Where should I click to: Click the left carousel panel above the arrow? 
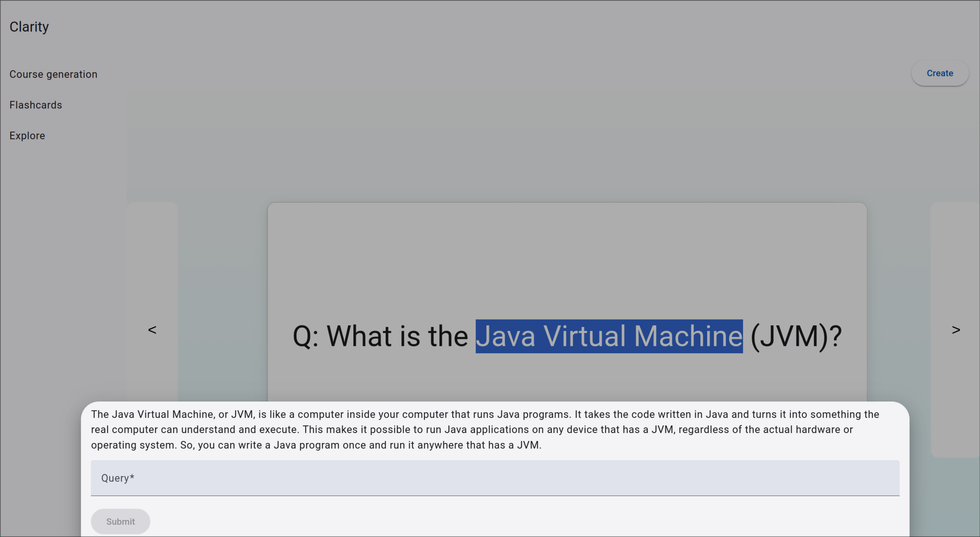[x=152, y=259]
